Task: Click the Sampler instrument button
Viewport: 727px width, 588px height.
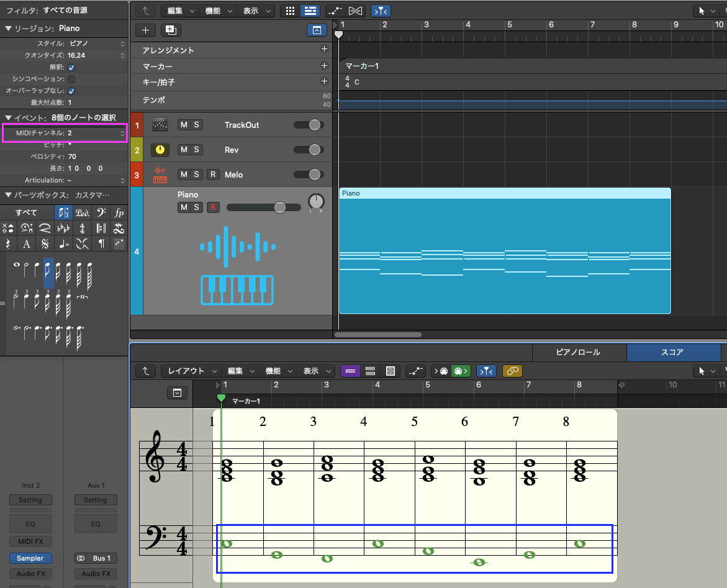Action: tap(30, 558)
